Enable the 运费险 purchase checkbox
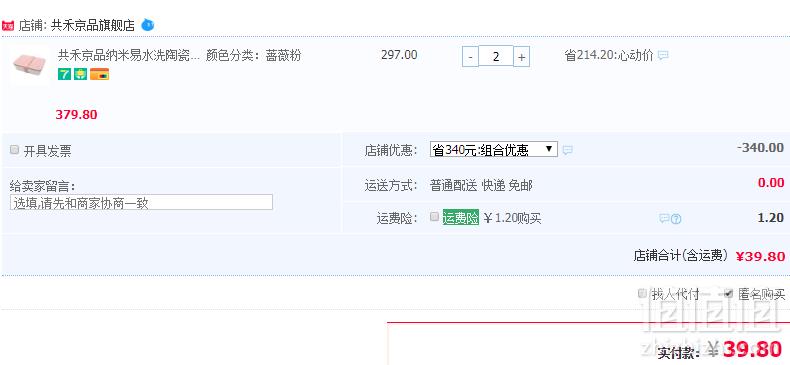This screenshot has width=790, height=365. tap(434, 217)
